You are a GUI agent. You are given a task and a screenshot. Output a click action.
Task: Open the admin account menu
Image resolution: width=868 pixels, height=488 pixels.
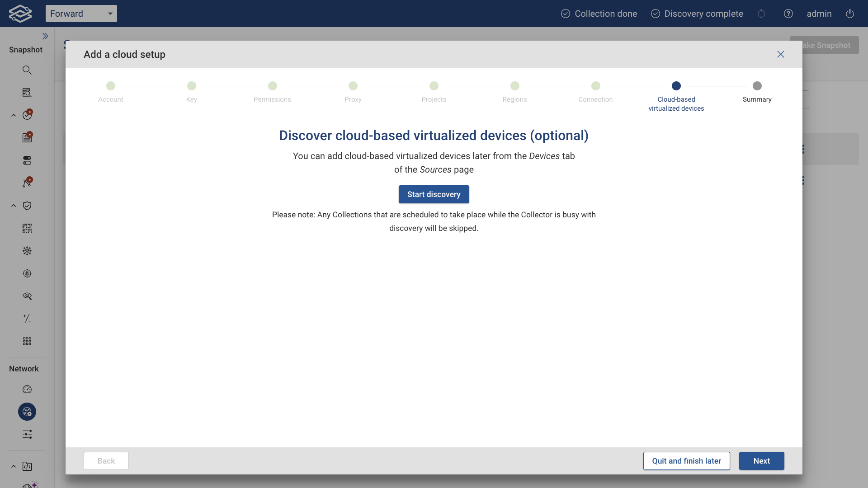819,14
